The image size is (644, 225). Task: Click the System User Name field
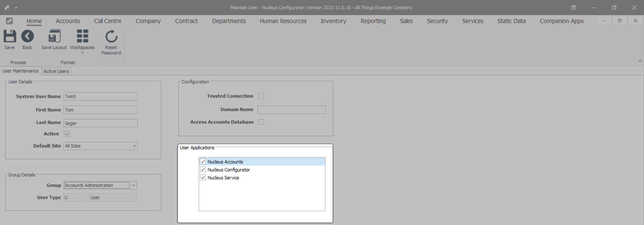100,97
